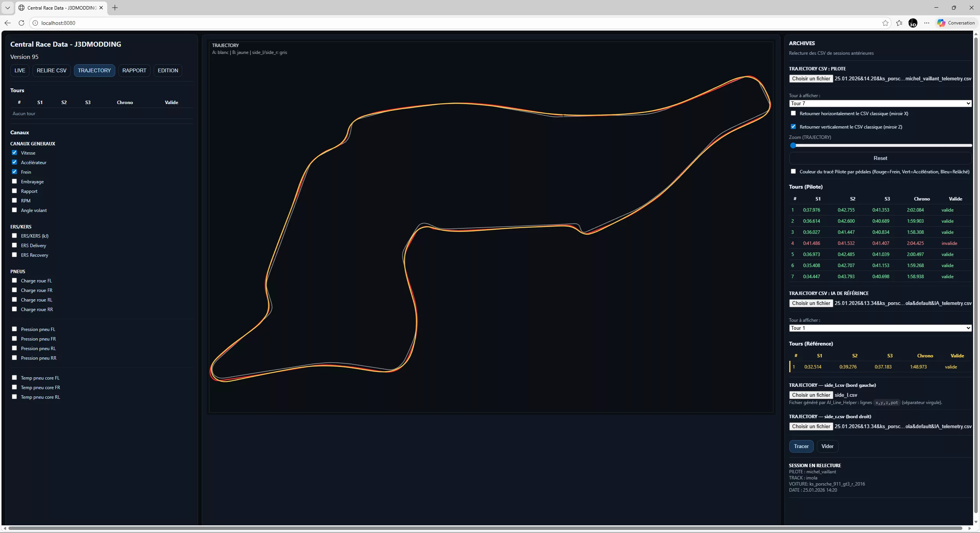Click the Reset zoom button

(x=880, y=158)
